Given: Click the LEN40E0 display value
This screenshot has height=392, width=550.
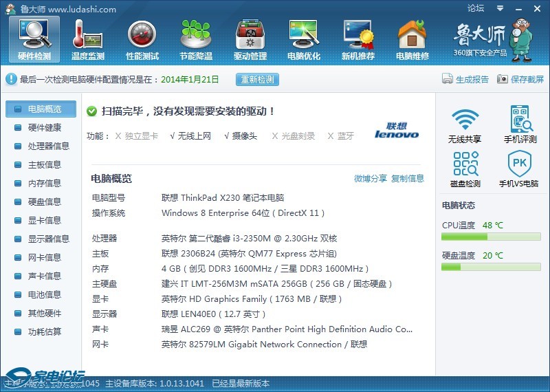Looking at the screenshot, I should pyautogui.click(x=213, y=314).
